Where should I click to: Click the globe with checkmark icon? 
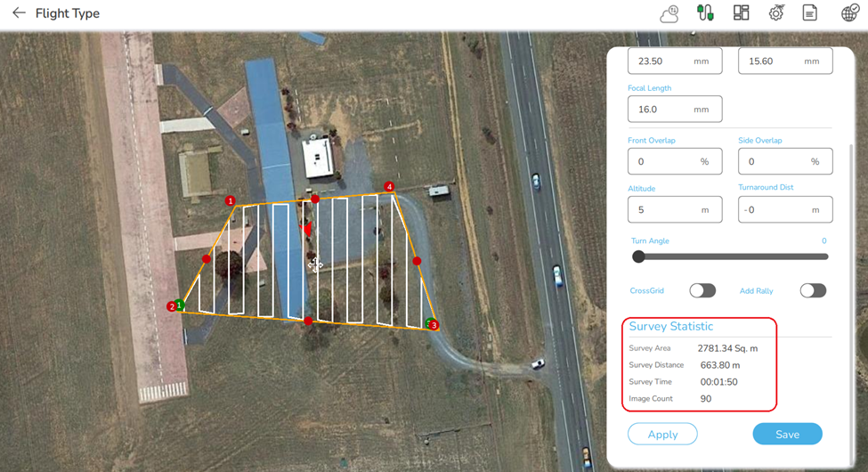click(x=849, y=12)
